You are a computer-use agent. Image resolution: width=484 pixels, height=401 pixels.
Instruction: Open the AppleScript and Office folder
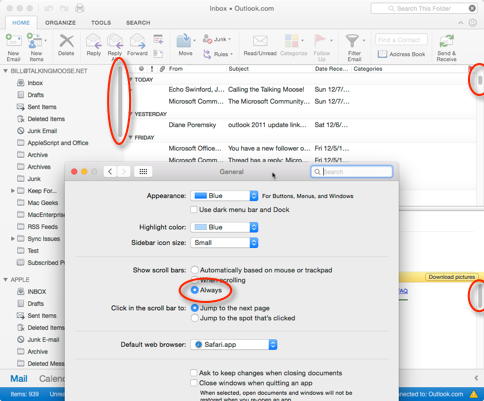click(x=58, y=143)
